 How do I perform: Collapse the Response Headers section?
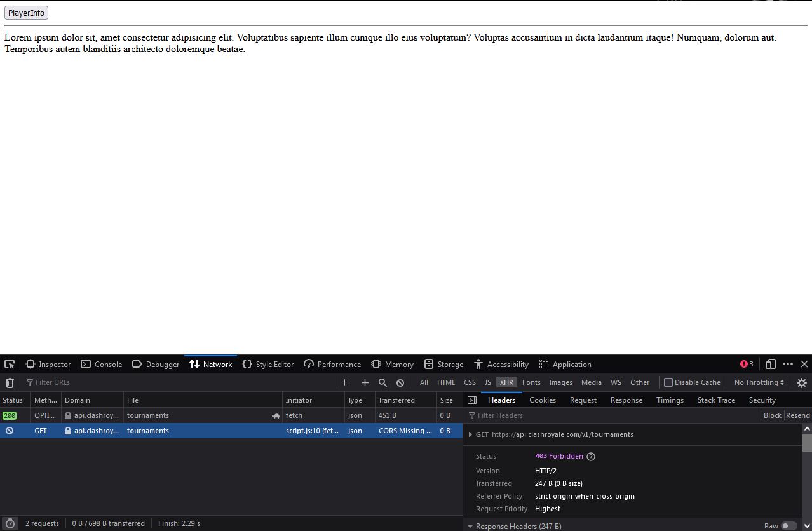[x=470, y=526]
